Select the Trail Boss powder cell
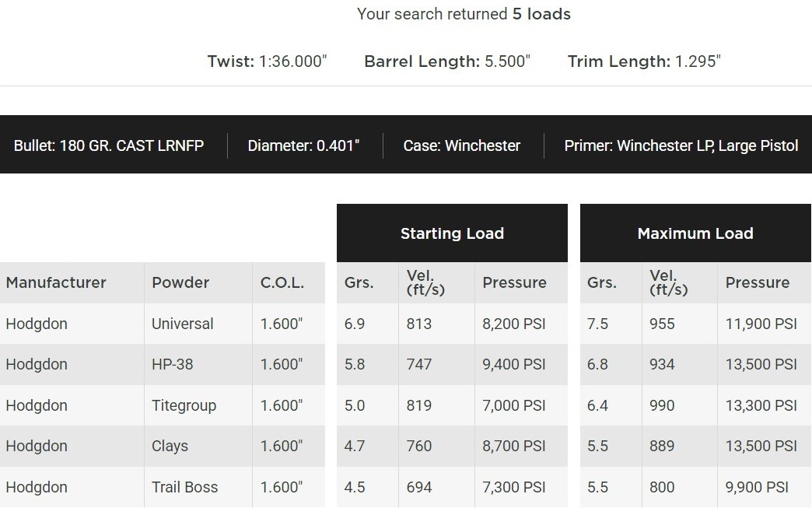The height and width of the screenshot is (508, 812). 185,487
